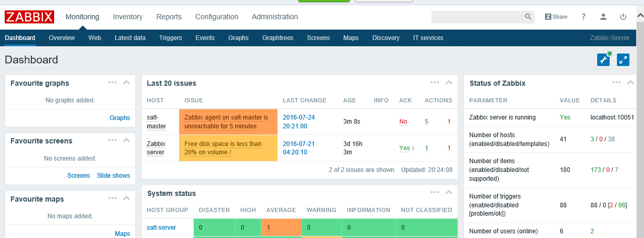Open the free disk space issue
Viewport: 644px width, 238px height.
(x=223, y=148)
